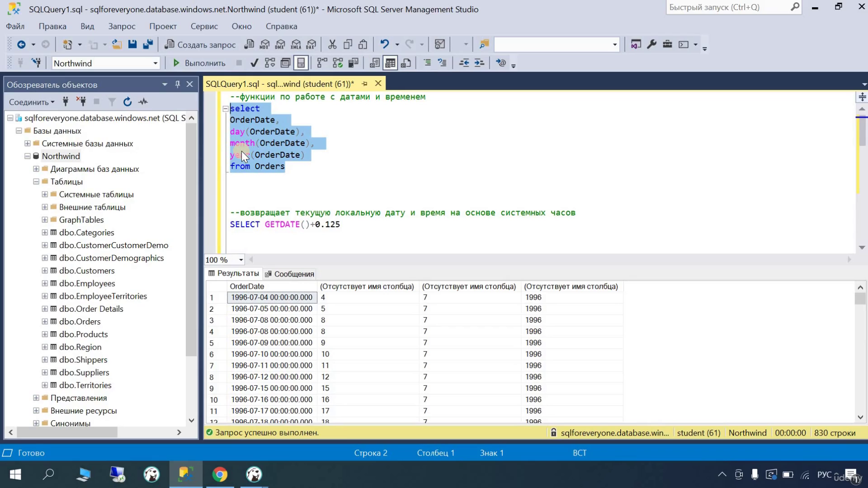Image resolution: width=868 pixels, height=488 pixels.
Task: Open the Northwind database dropdown
Action: point(155,63)
